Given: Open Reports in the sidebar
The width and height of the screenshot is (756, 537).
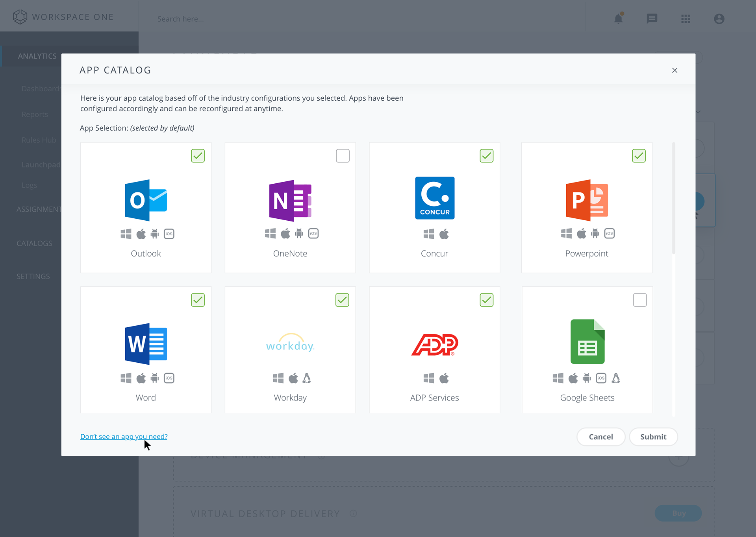Looking at the screenshot, I should 35,114.
